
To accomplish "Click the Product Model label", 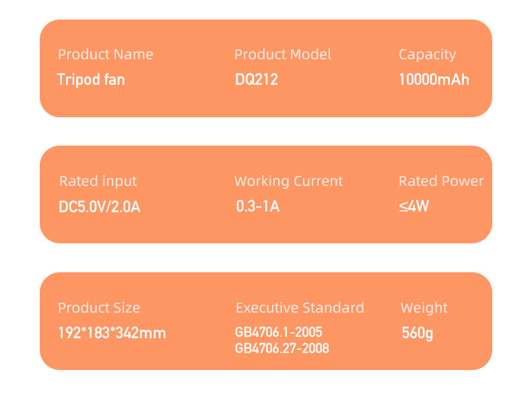I will 283,55.
